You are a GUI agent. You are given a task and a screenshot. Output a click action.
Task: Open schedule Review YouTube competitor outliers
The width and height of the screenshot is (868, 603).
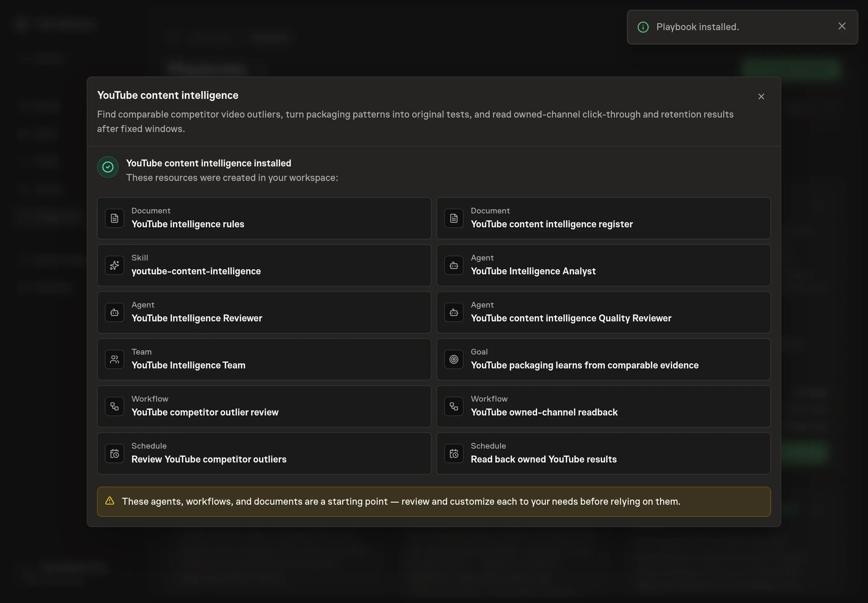pos(264,453)
